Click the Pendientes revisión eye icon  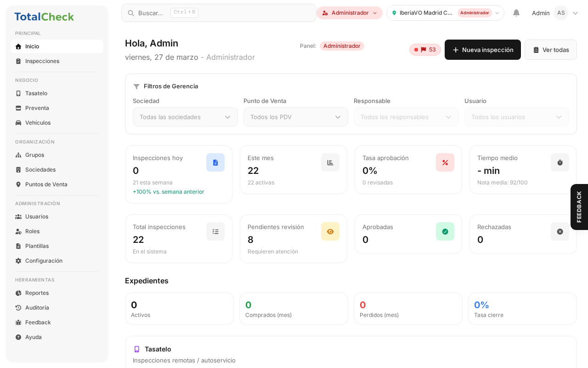click(330, 231)
